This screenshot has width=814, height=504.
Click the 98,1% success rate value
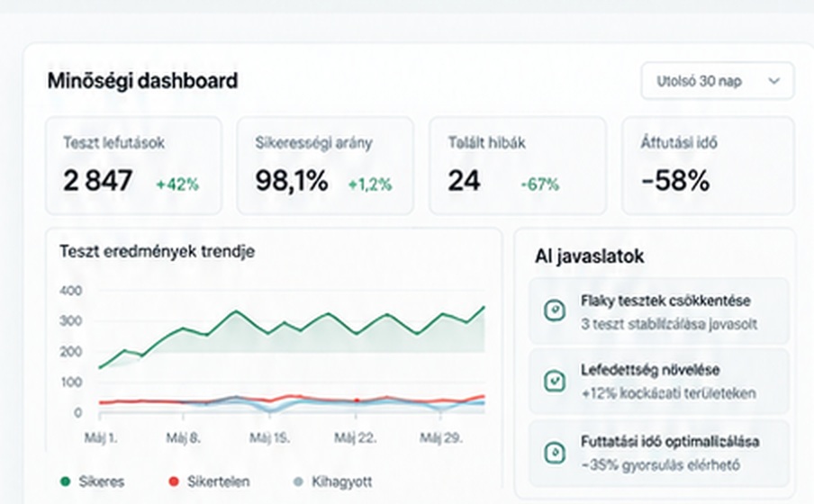(x=292, y=181)
